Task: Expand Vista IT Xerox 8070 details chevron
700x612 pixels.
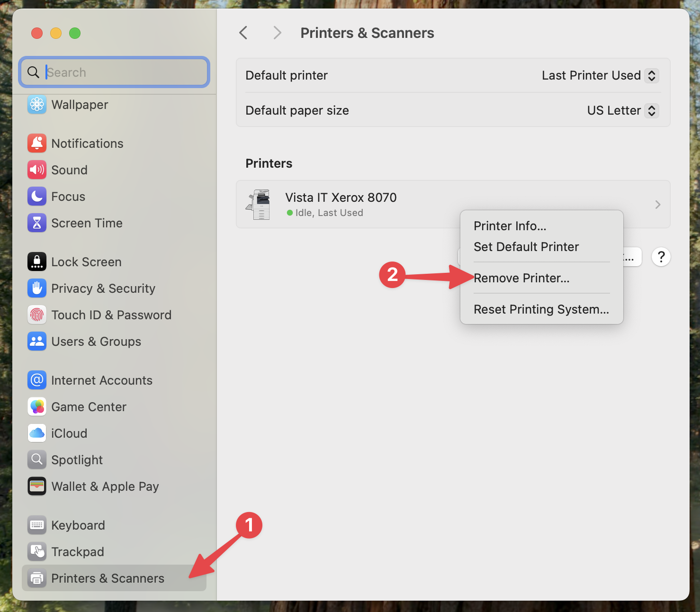Action: pyautogui.click(x=657, y=205)
